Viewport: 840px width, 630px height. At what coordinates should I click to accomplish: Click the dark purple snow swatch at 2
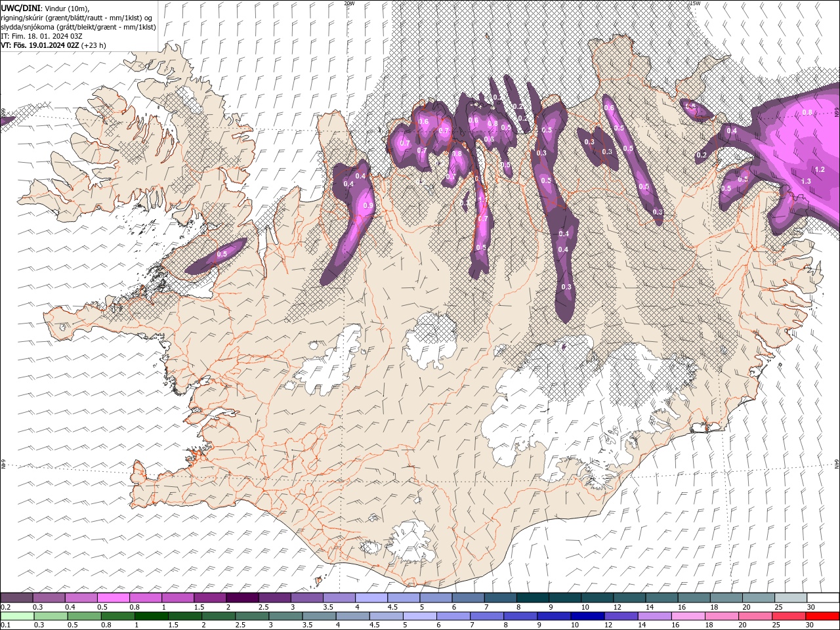[243, 598]
